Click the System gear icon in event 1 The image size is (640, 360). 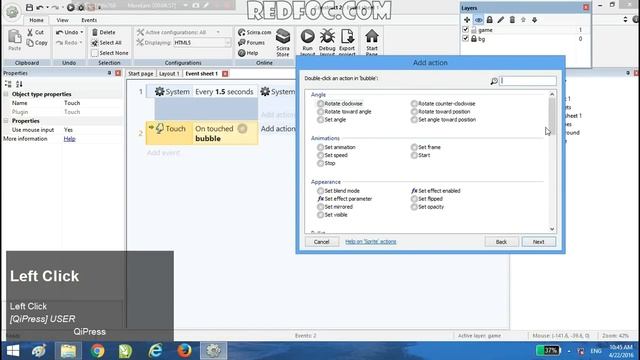tap(159, 91)
